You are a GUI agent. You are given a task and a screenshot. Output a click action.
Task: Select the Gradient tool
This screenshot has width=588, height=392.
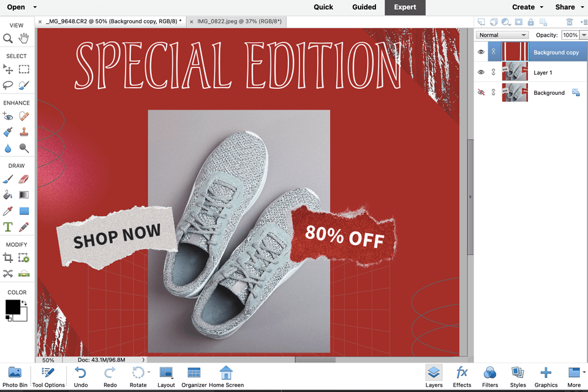[24, 195]
